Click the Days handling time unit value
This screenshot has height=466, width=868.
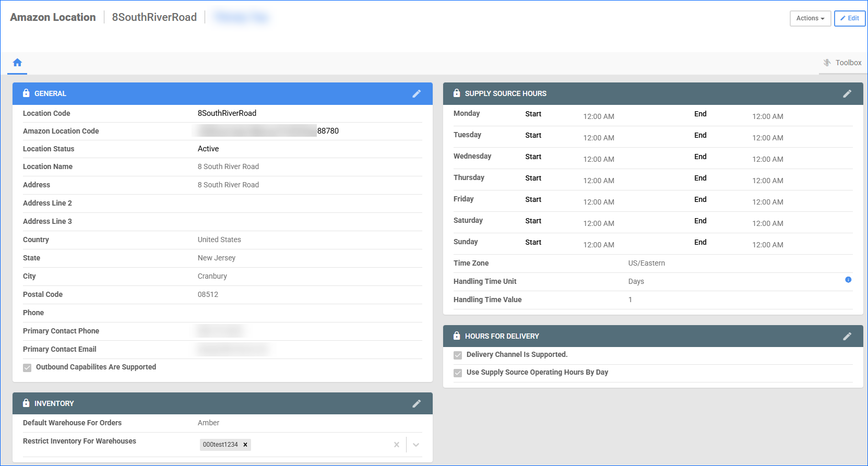pyautogui.click(x=636, y=281)
